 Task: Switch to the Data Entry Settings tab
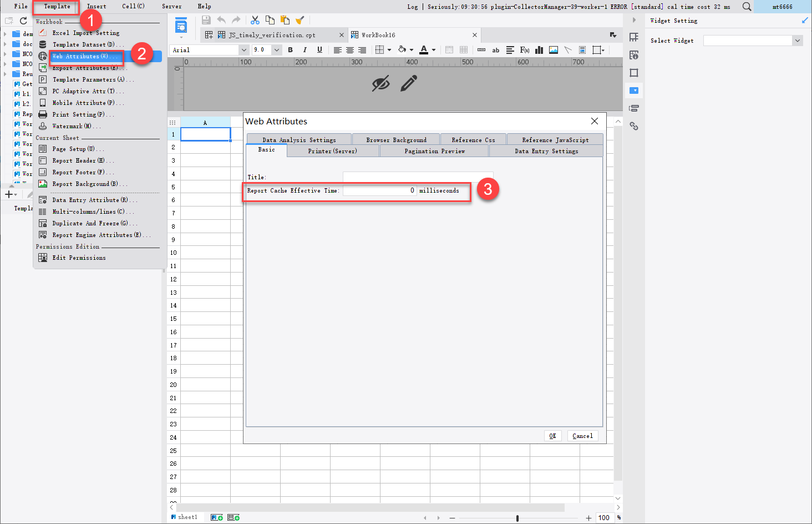pyautogui.click(x=546, y=150)
